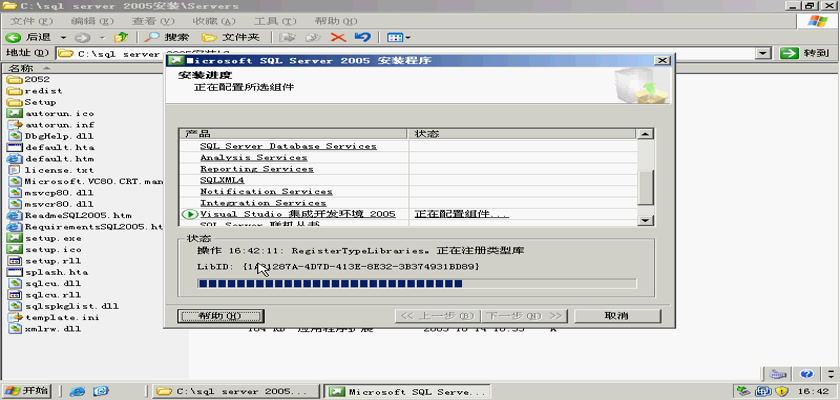840x400 pixels.
Task: Click the Explorer address bar path field
Action: coord(406,53)
